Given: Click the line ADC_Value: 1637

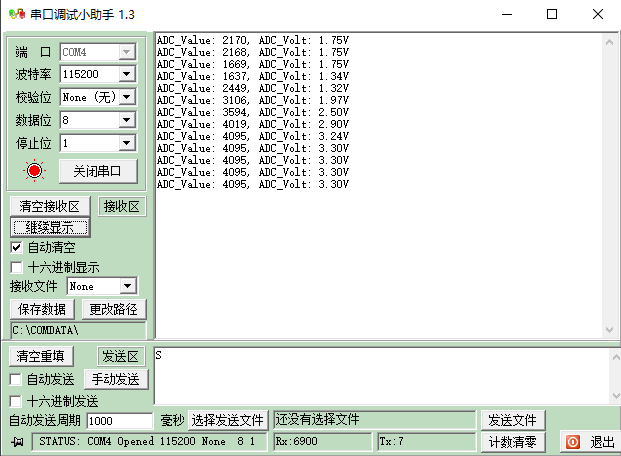Looking at the screenshot, I should point(253,76).
